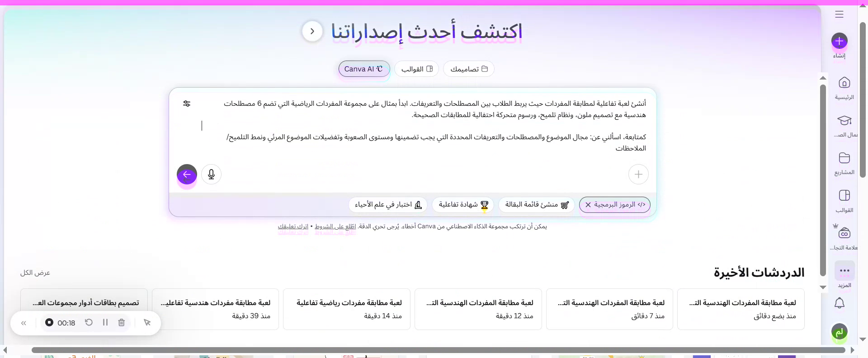Remove the الرموز البرمجية chip
This screenshot has height=358, width=868.
588,205
